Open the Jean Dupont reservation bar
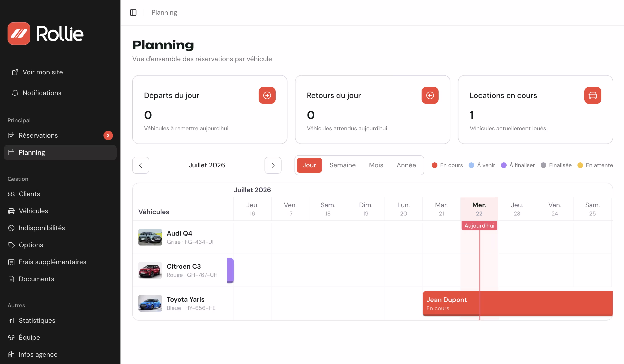 pos(517,303)
